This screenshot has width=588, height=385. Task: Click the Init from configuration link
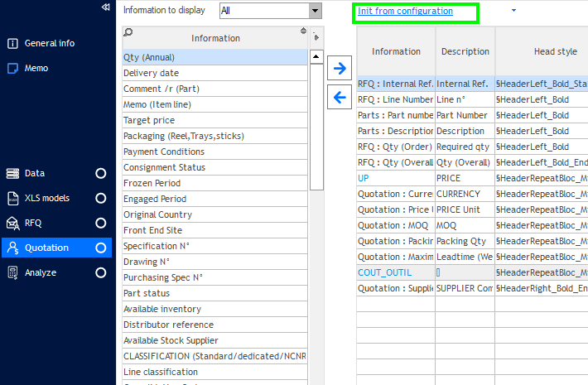405,12
